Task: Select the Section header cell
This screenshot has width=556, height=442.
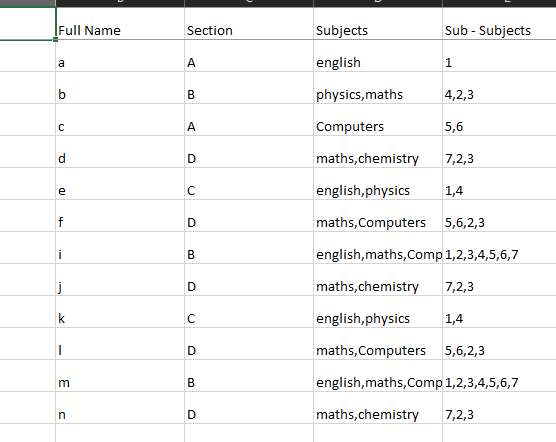Action: click(x=249, y=23)
